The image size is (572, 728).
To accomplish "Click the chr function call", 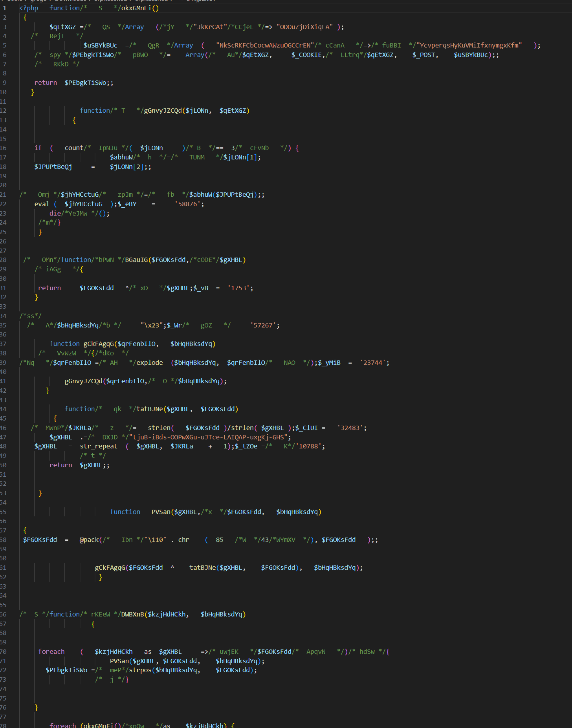I will tap(184, 540).
